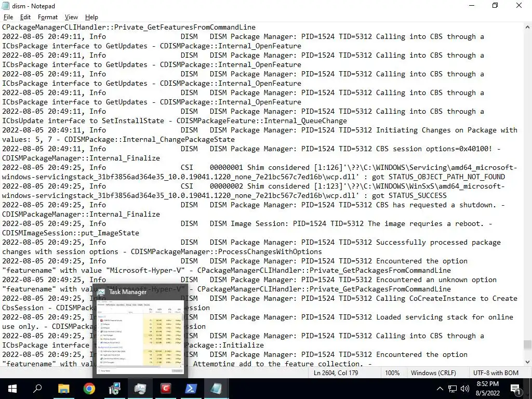
Task: Click 'CBS session options=0x40100!' text
Action: [x=434, y=149]
